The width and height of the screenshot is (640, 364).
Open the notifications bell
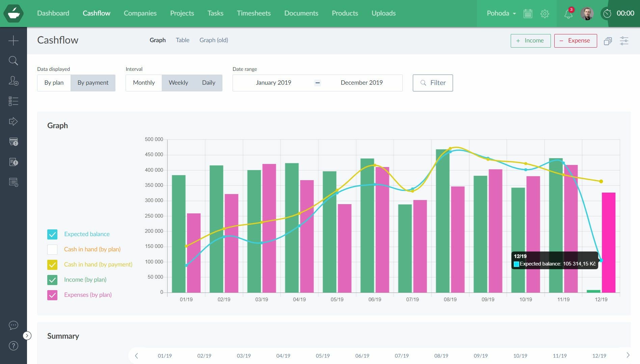568,13
